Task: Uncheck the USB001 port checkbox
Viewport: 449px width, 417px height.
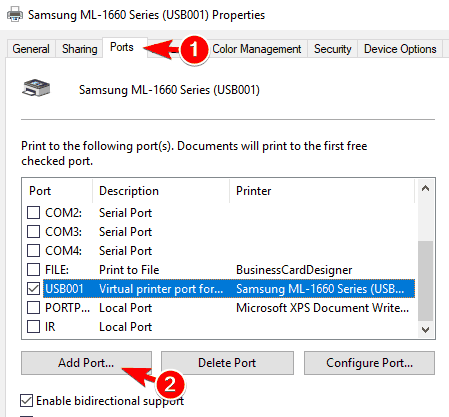Action: 33,288
